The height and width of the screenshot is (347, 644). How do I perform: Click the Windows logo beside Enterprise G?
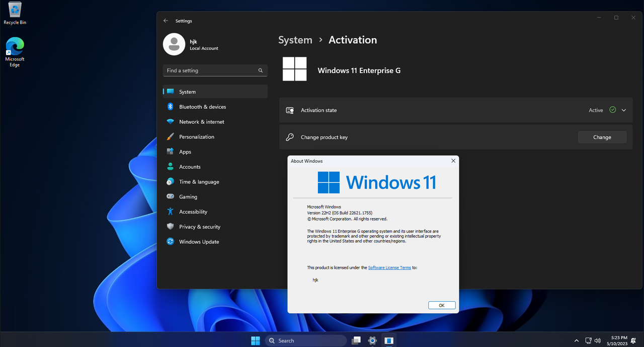295,69
